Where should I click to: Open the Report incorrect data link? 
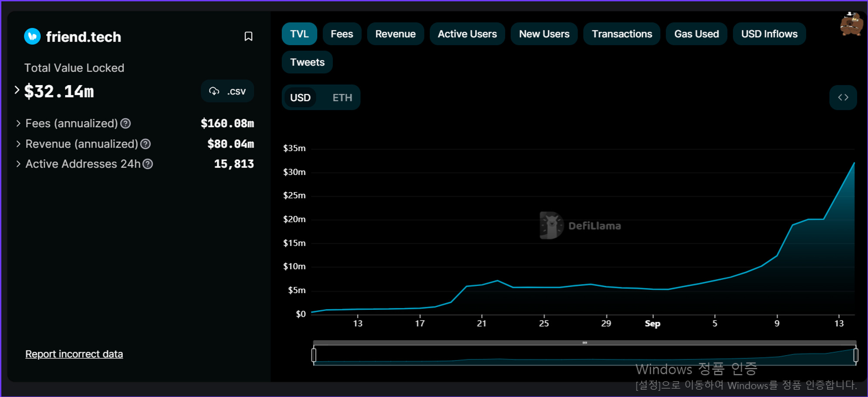point(74,354)
